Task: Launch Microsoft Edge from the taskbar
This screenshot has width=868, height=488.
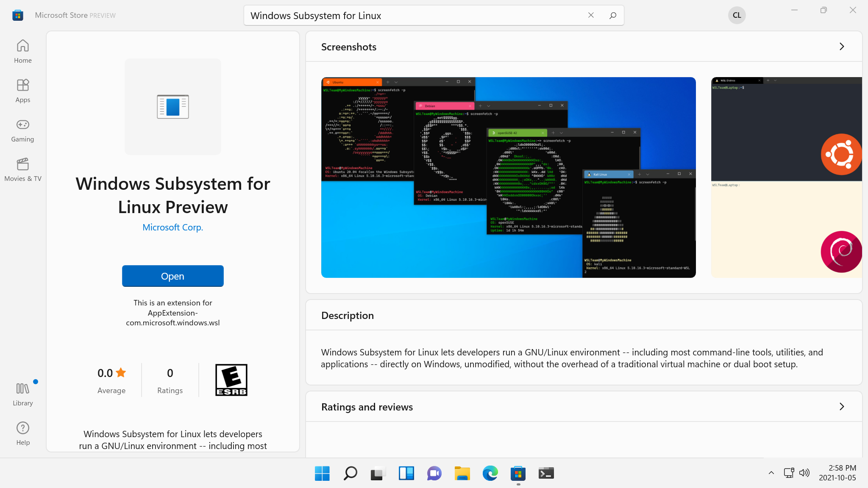Action: pos(490,473)
